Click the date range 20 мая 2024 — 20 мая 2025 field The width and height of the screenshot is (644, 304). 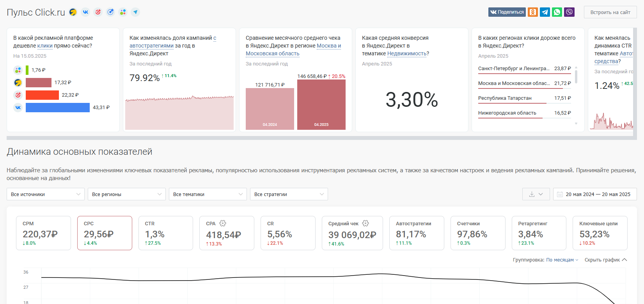point(595,194)
